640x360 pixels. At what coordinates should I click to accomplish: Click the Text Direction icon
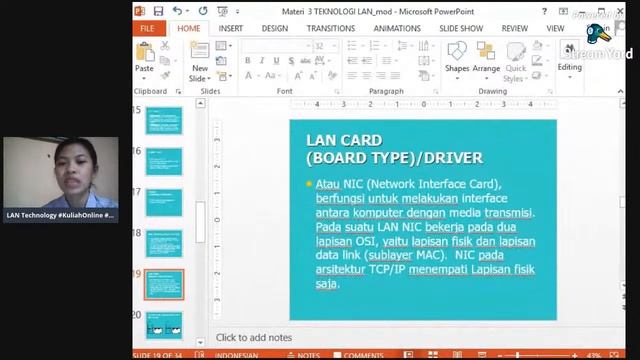pos(424,46)
